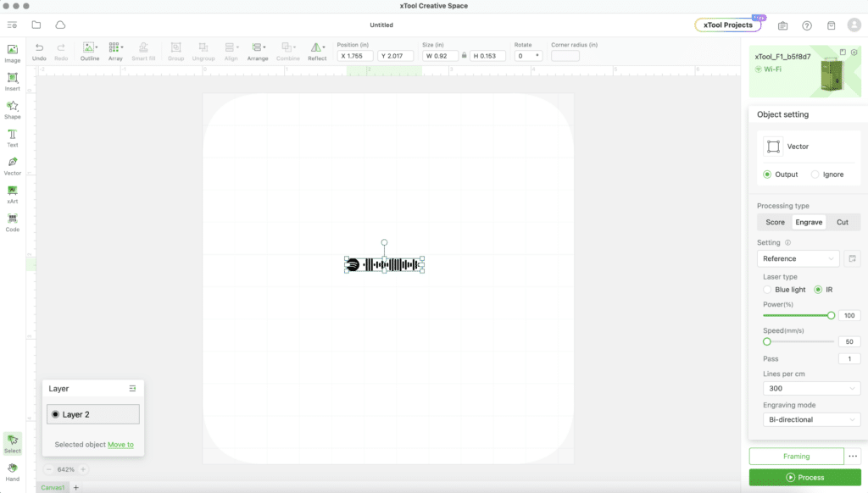Open xTool Projects button
868x493 pixels.
point(728,25)
